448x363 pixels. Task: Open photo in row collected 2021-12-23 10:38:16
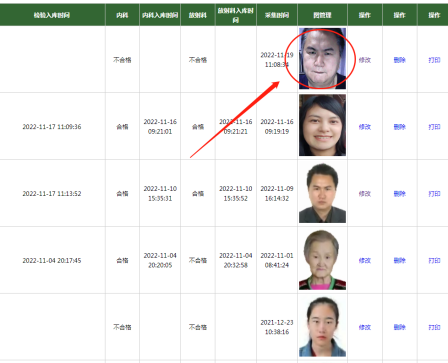[322, 327]
